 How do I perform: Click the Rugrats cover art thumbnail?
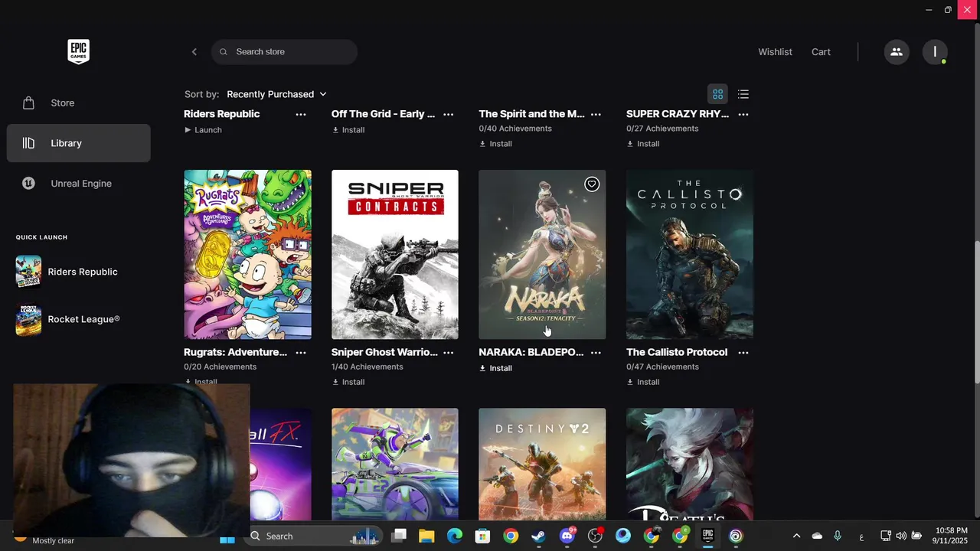pos(247,254)
